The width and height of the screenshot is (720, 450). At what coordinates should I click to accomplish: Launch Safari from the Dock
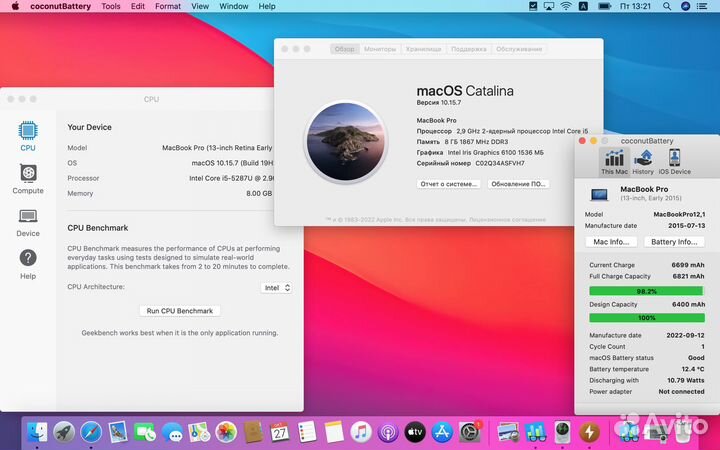click(x=91, y=432)
